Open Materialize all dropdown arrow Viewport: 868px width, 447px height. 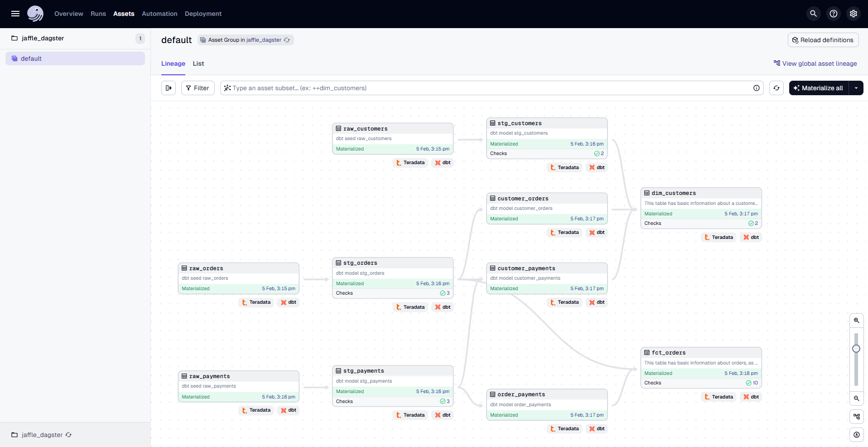click(856, 88)
